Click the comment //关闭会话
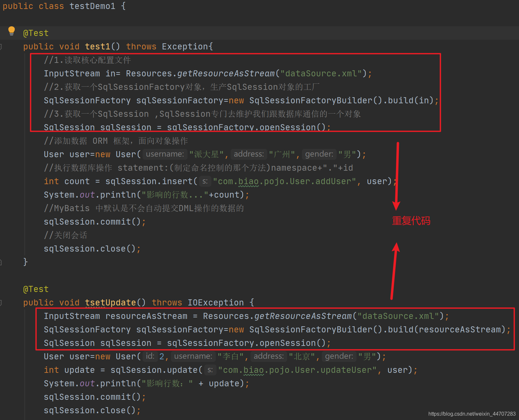Screen dimensions: 519x420 [x=66, y=235]
